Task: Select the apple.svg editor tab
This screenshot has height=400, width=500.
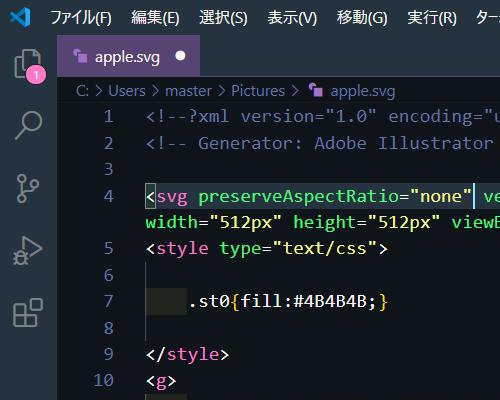Action: point(128,56)
